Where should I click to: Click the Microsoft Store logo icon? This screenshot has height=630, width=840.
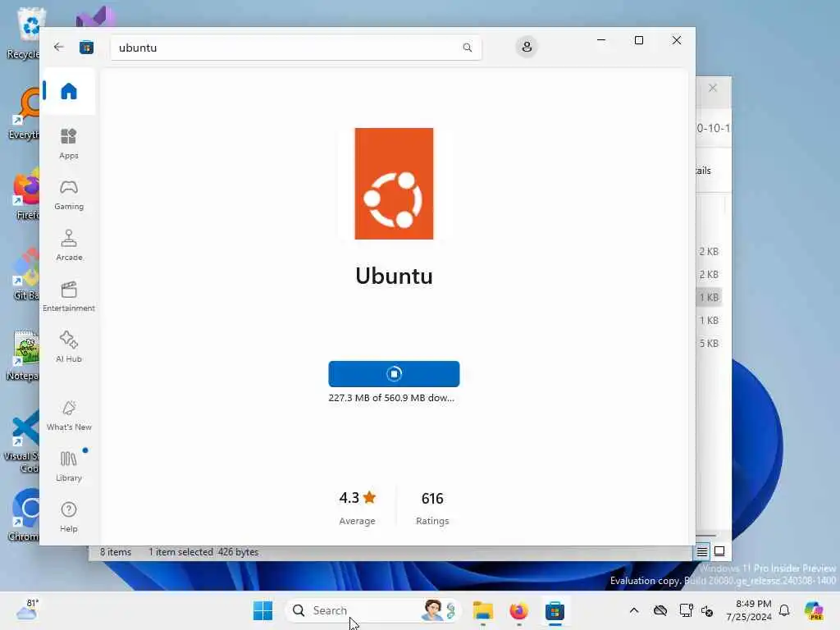pos(87,47)
